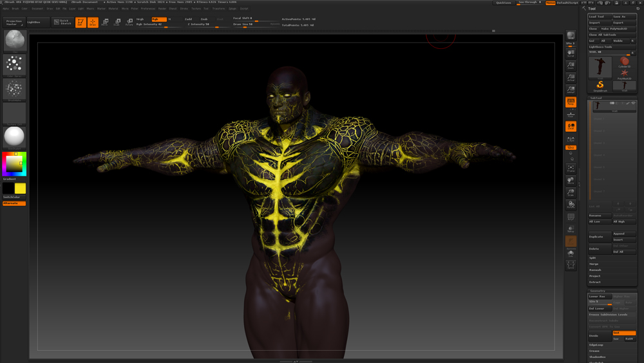Open the Render menu
The height and width of the screenshot is (363, 644).
point(162,9)
